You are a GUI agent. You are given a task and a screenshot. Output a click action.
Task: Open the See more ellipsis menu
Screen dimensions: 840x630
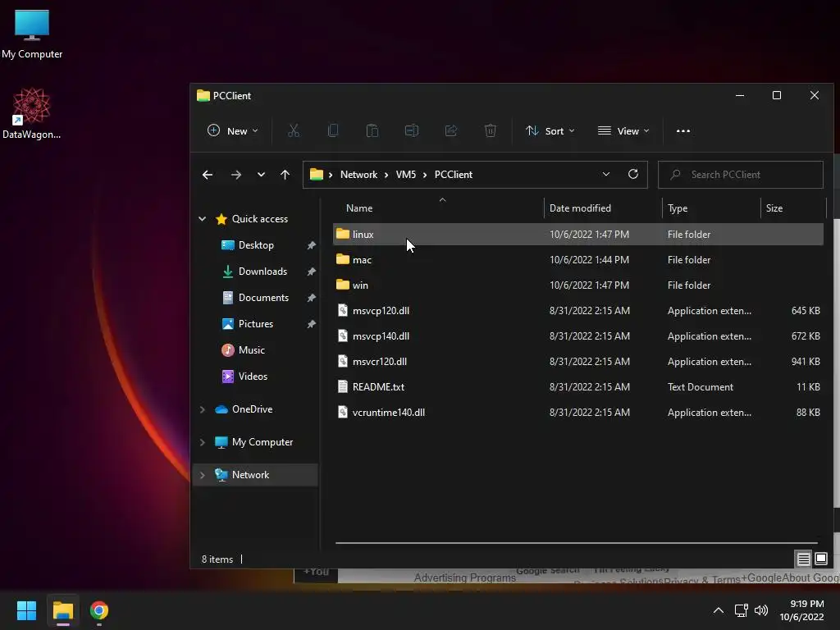(x=683, y=130)
